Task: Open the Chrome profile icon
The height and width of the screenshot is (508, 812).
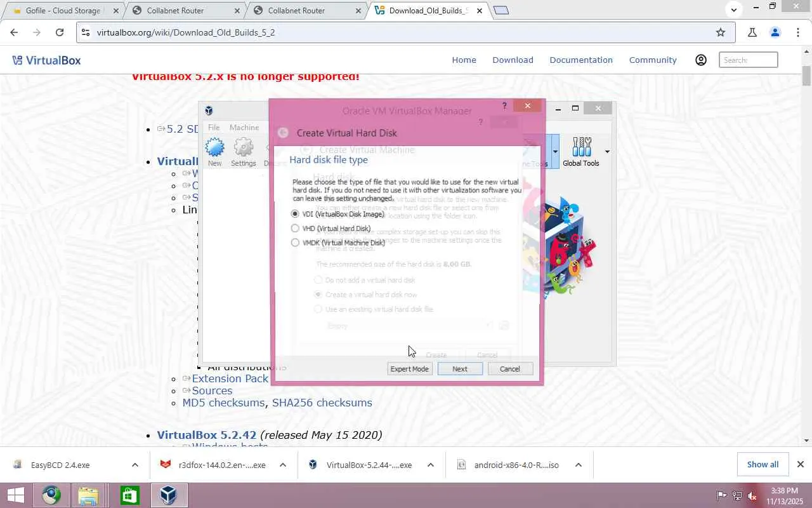Action: (775, 32)
